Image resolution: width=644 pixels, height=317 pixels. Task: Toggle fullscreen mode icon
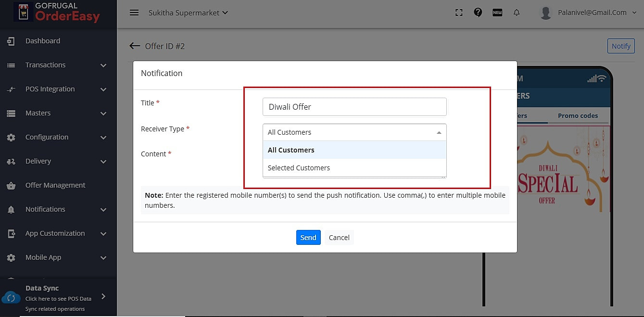pos(459,13)
